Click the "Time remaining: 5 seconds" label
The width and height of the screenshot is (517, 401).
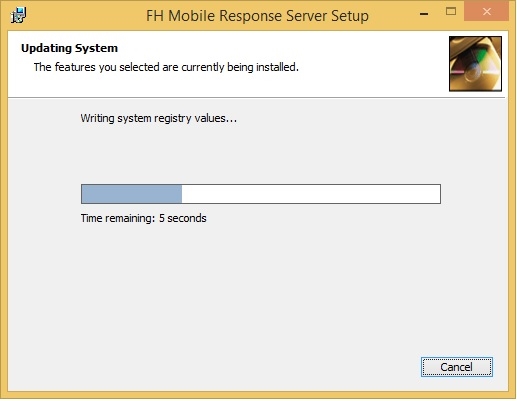(x=143, y=218)
